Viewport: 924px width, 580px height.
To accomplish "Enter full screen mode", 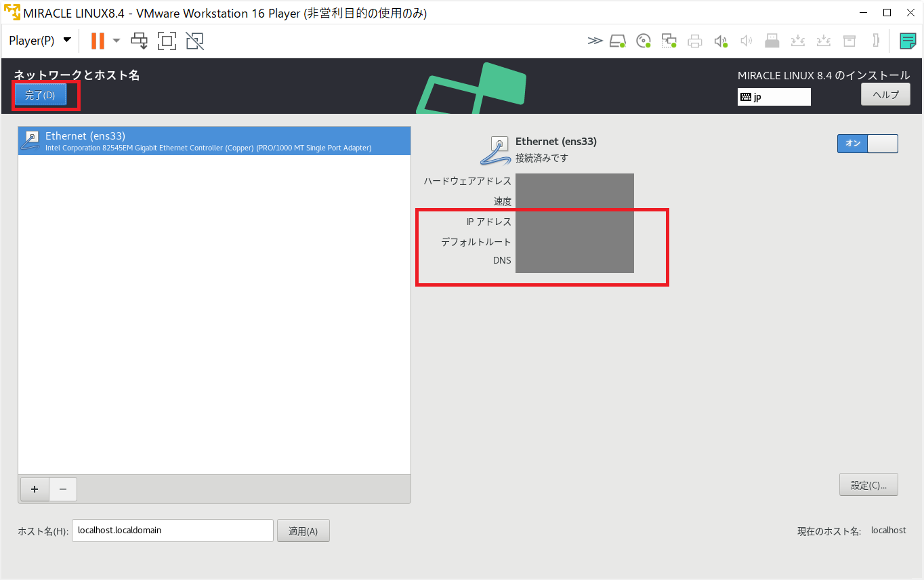I will pos(167,41).
